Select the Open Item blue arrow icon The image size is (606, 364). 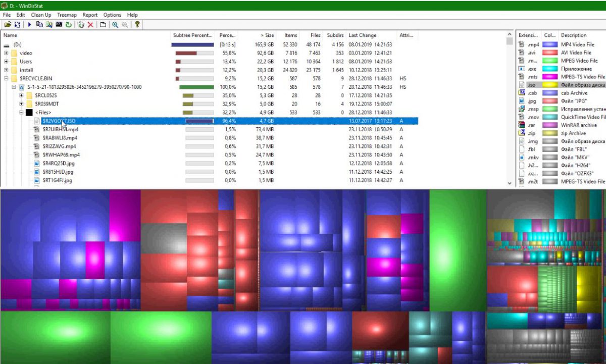click(29, 24)
